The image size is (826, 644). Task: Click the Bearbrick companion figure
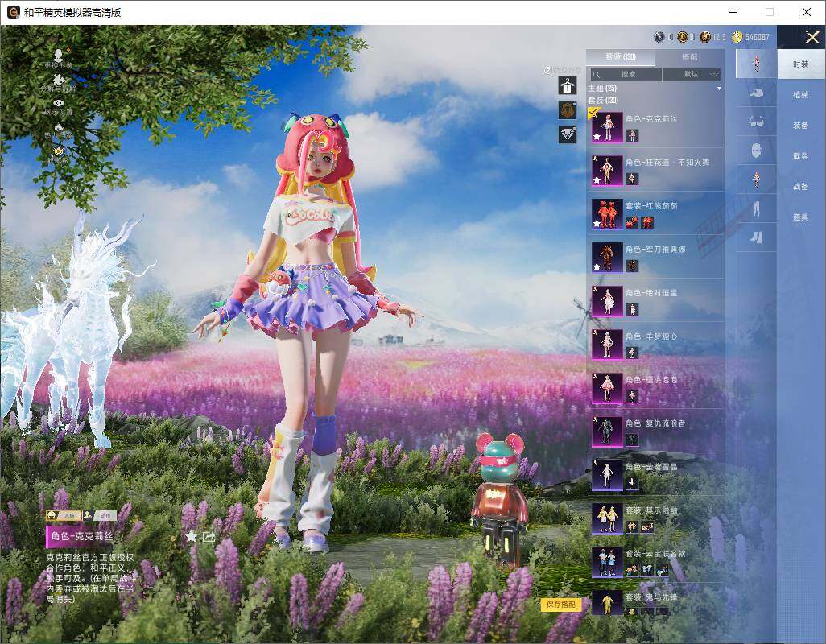499,500
